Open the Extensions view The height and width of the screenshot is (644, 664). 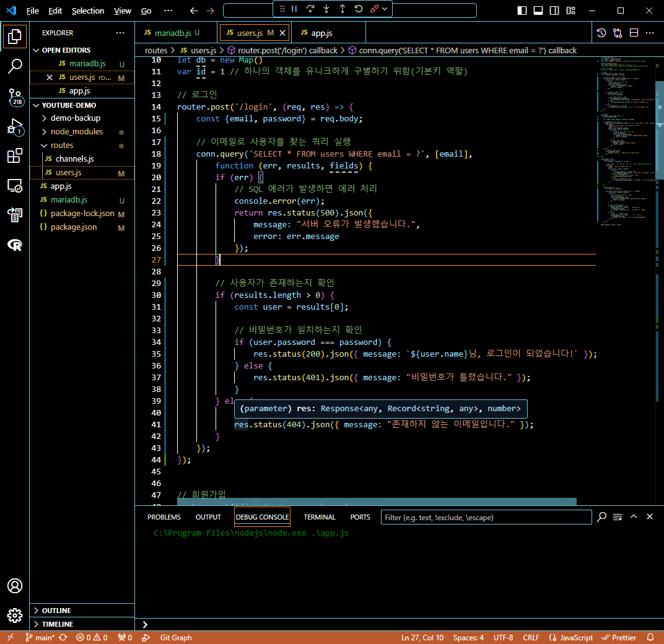[14, 156]
